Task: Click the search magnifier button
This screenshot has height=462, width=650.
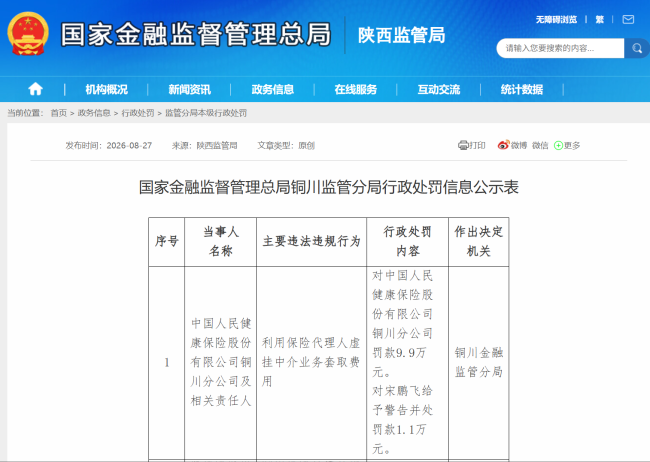Action: click(637, 48)
